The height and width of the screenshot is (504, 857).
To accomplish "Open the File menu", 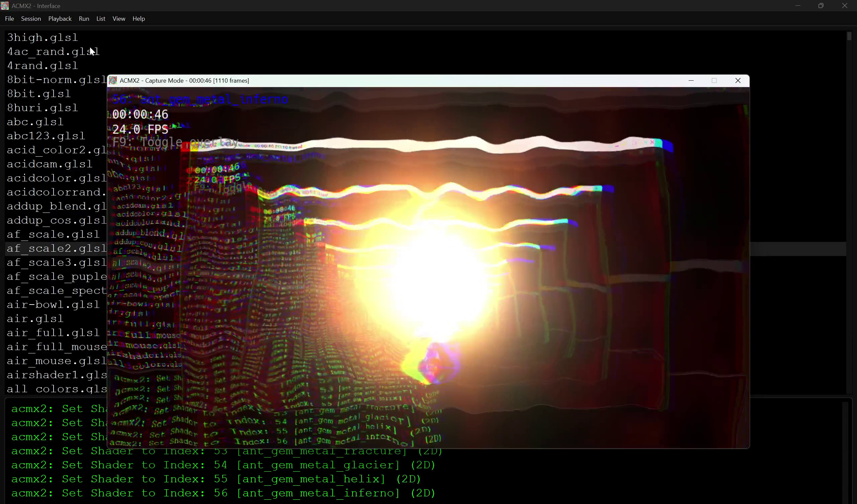I will point(9,19).
